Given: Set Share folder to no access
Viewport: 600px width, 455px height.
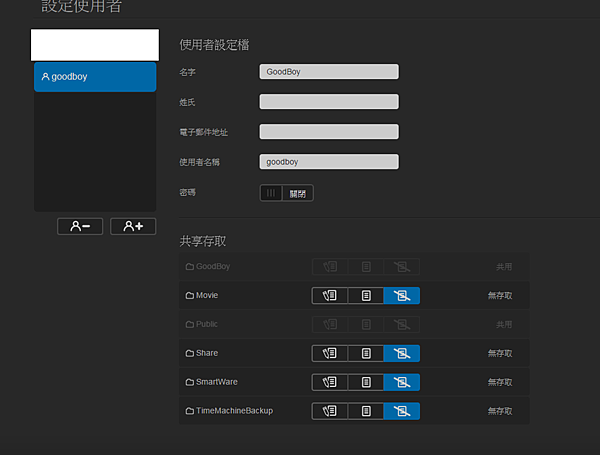Looking at the screenshot, I should 402,354.
